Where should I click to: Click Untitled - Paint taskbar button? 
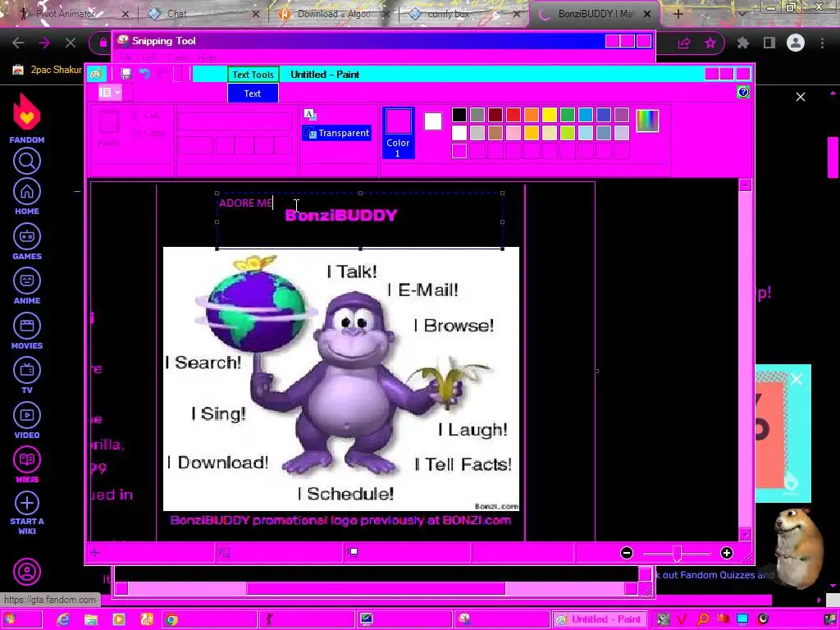pos(600,619)
